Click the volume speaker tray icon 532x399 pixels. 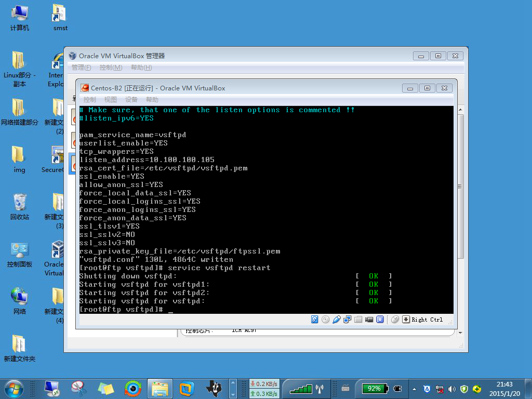click(451, 389)
